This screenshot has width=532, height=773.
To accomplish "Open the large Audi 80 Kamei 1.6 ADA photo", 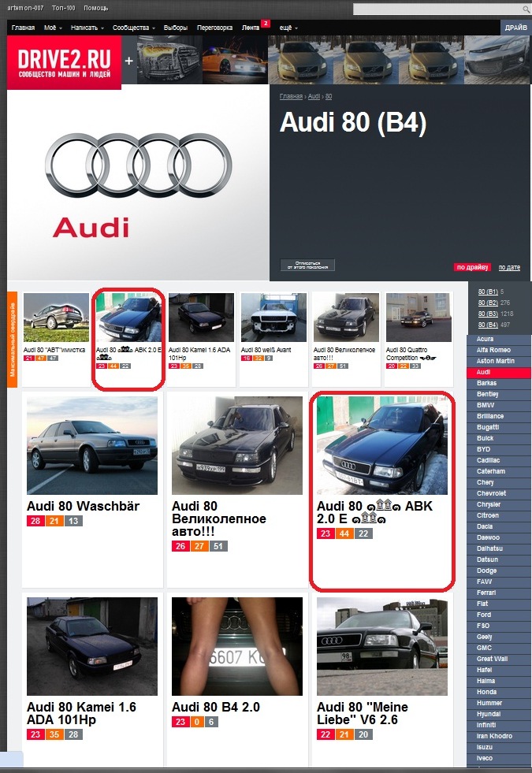I will 92,646.
